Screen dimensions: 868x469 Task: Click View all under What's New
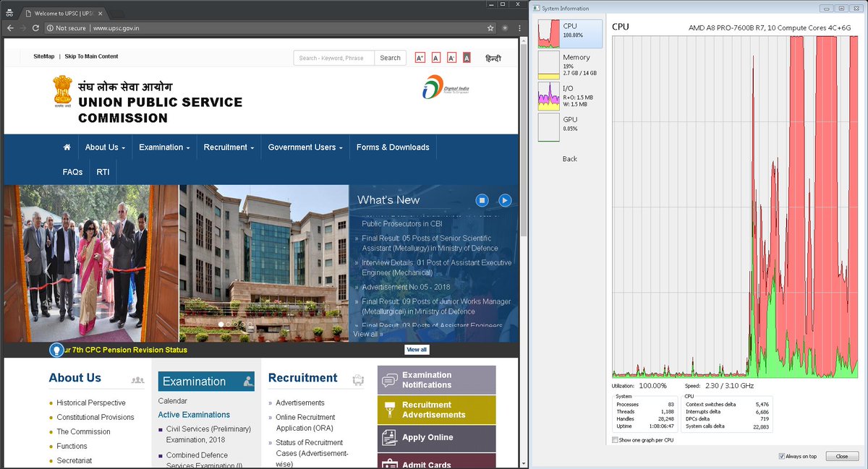[368, 334]
